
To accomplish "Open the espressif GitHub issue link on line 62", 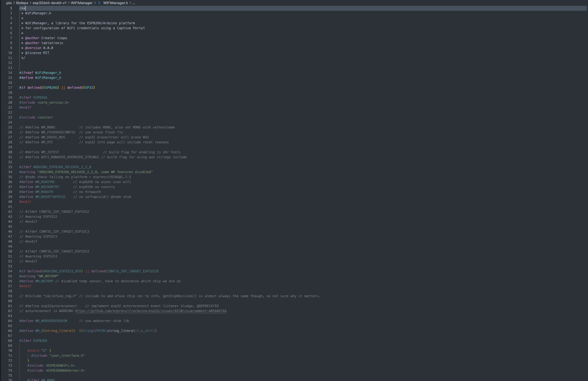I will [x=151, y=311].
